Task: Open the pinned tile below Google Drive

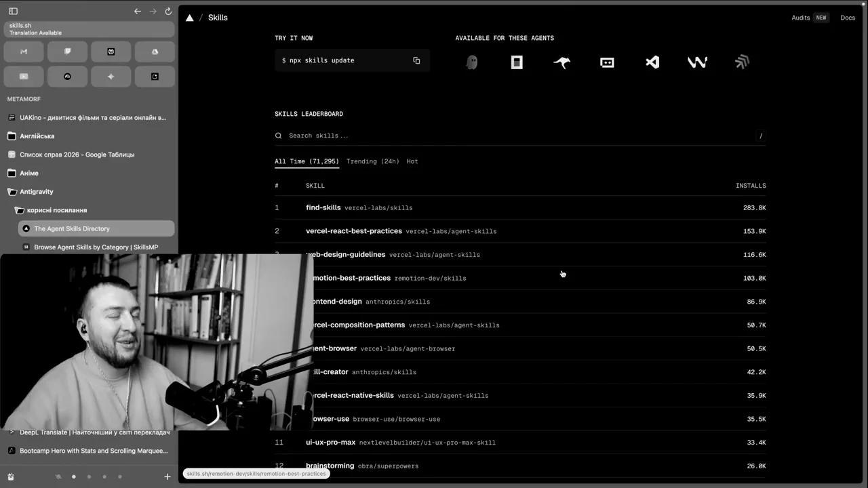Action: 155,77
